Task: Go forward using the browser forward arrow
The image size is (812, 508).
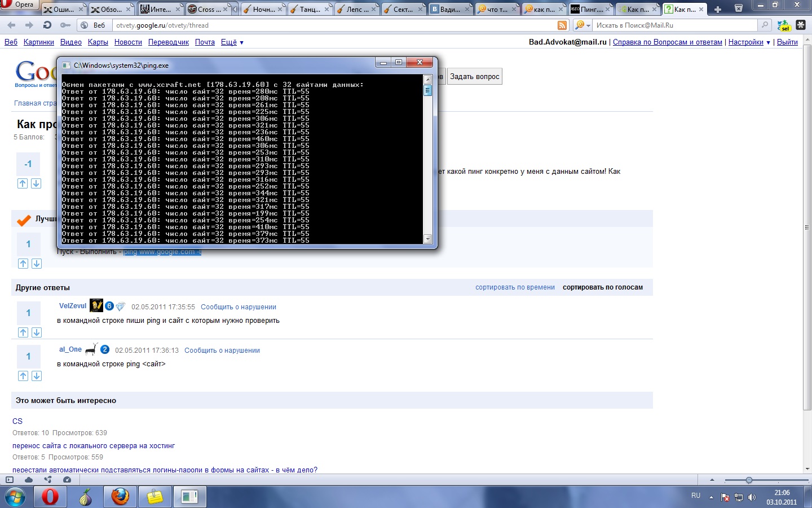Action: [x=29, y=25]
